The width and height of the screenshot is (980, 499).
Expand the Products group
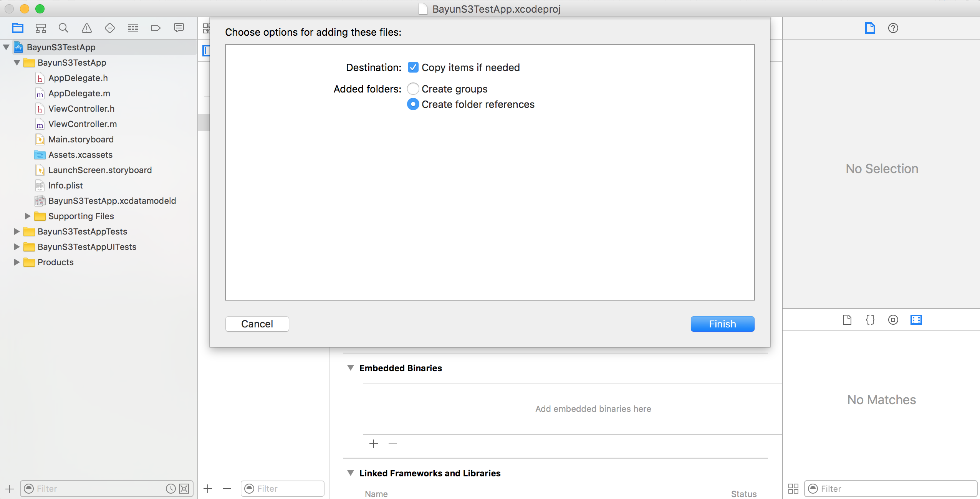17,262
